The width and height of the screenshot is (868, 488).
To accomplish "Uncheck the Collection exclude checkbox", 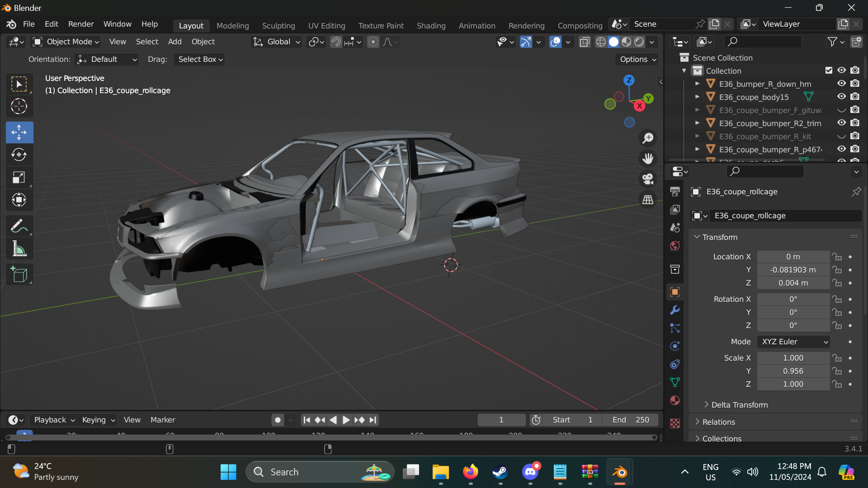I will 829,70.
